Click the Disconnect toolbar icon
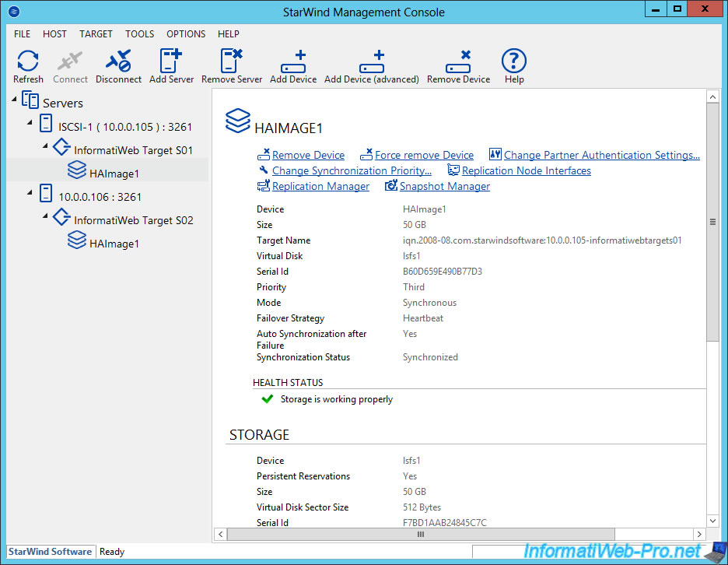 coord(118,62)
